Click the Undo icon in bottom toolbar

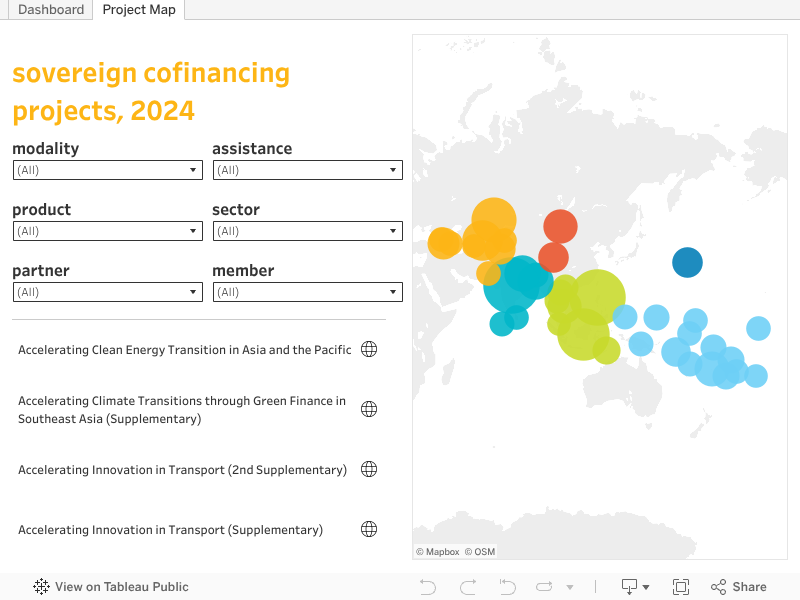[428, 587]
